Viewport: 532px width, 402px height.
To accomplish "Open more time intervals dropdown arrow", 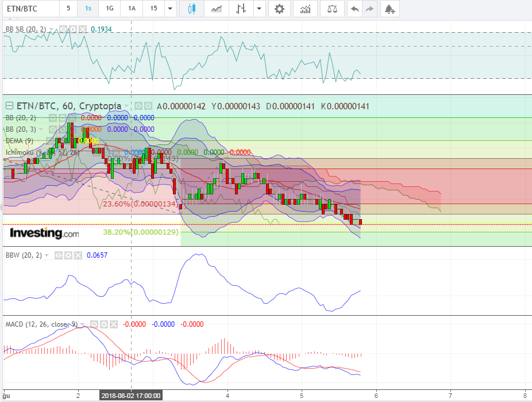I will pos(170,9).
